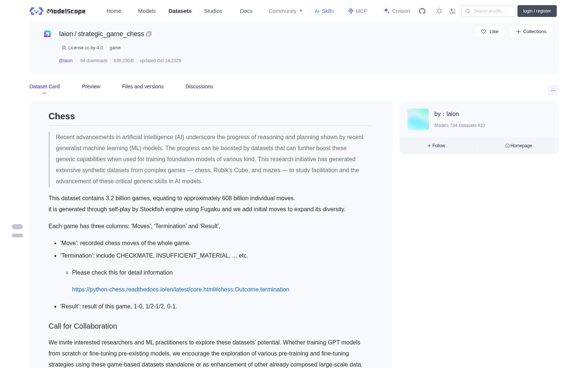Click the heart Like button

(489, 32)
